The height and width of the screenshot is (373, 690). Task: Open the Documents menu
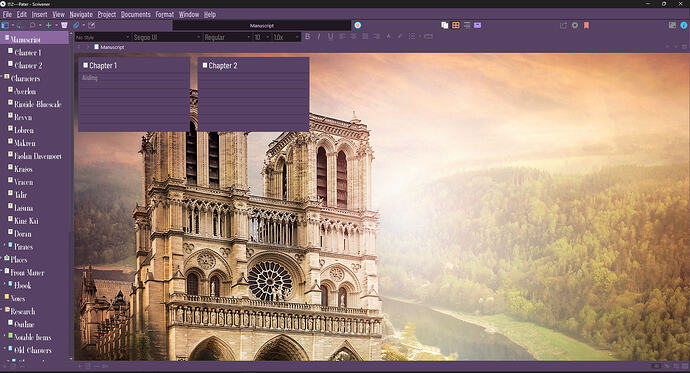(136, 15)
